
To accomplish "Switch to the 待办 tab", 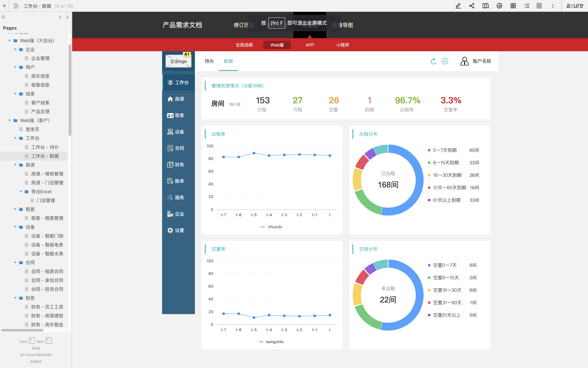I will click(x=209, y=61).
